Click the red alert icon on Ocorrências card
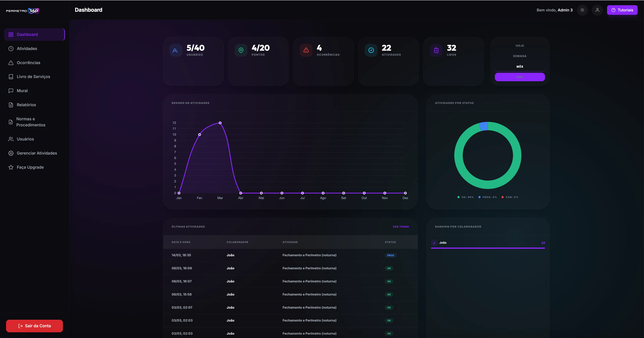The width and height of the screenshot is (644, 338). pyautogui.click(x=306, y=51)
